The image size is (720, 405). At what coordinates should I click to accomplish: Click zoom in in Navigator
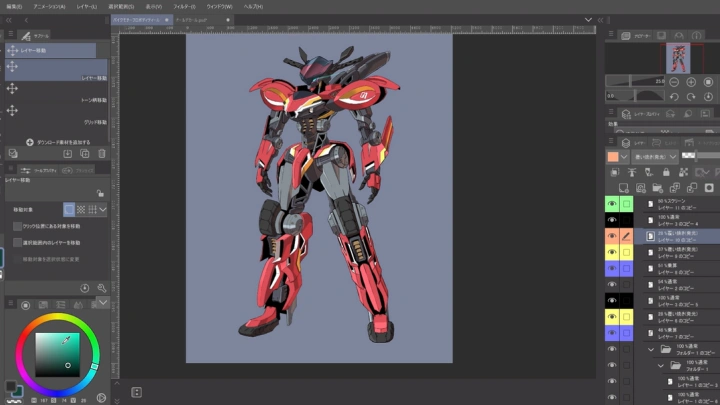[x=691, y=82]
